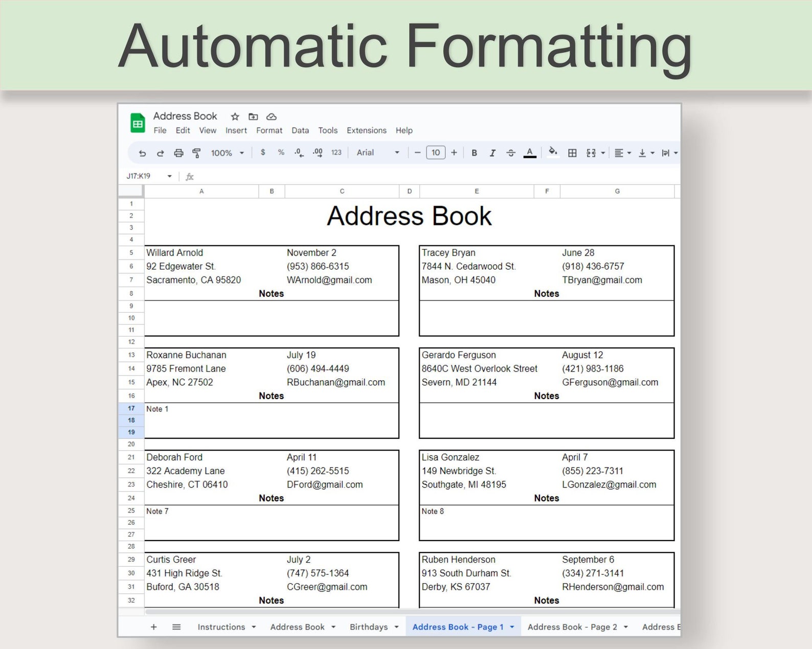Click the merge cells icon

591,153
